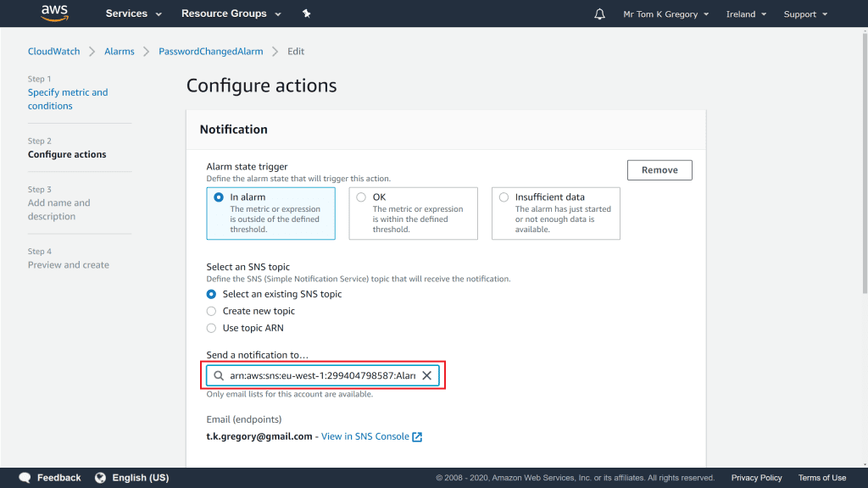Click the Feedback speech bubble icon
Image resolution: width=868 pixels, height=488 pixels.
(x=25, y=478)
